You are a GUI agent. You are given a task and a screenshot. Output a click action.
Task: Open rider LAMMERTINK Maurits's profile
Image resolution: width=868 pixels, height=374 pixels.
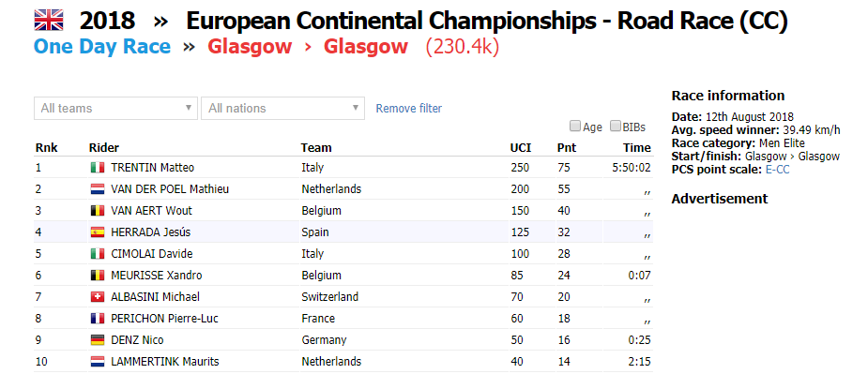point(165,362)
